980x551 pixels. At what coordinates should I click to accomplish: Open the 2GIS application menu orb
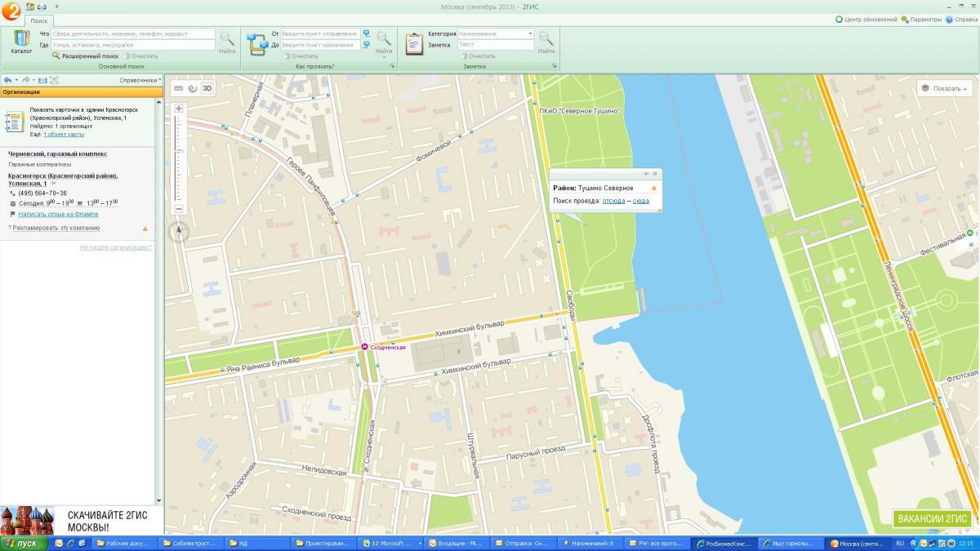(x=11, y=11)
